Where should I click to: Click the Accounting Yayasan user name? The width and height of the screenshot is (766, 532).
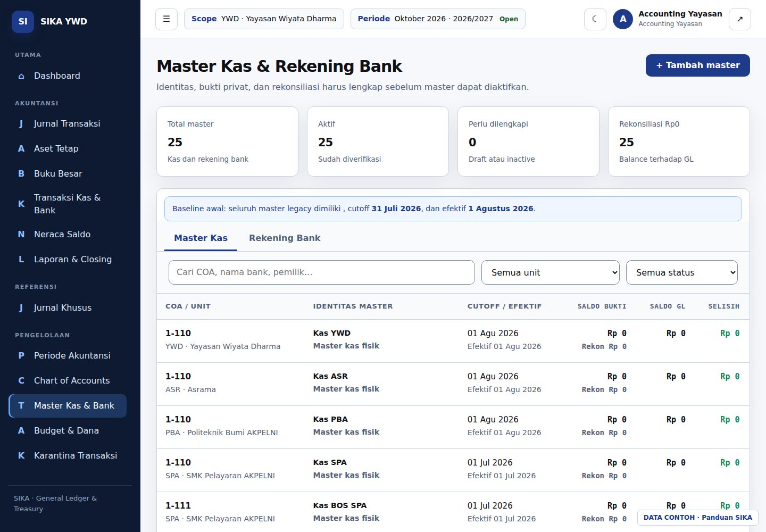tap(680, 14)
